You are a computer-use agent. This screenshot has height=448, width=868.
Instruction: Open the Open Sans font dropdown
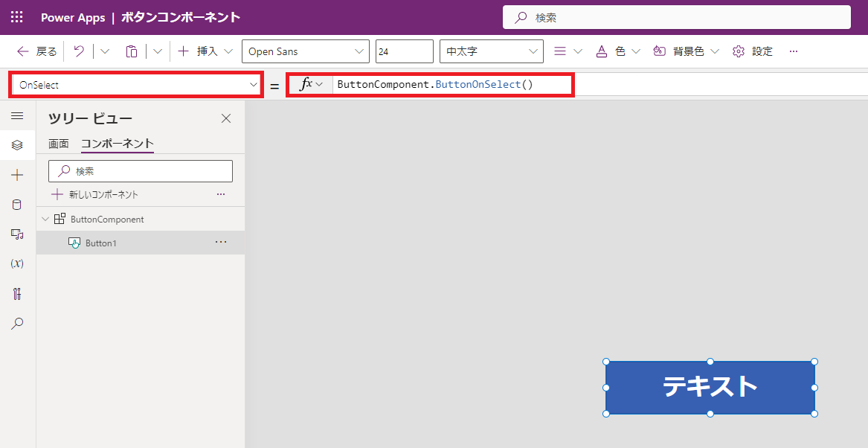coord(305,51)
